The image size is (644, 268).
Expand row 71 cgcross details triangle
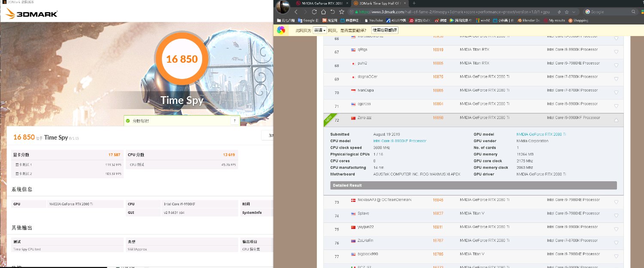[616, 106]
